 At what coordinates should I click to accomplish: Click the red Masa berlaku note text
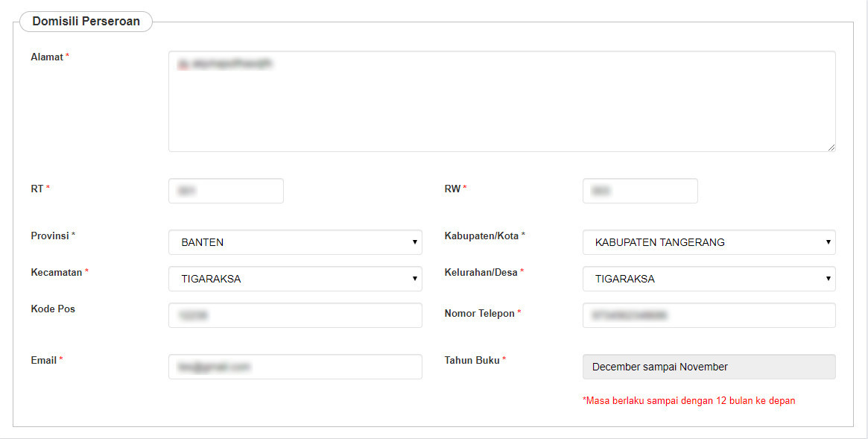pos(688,401)
